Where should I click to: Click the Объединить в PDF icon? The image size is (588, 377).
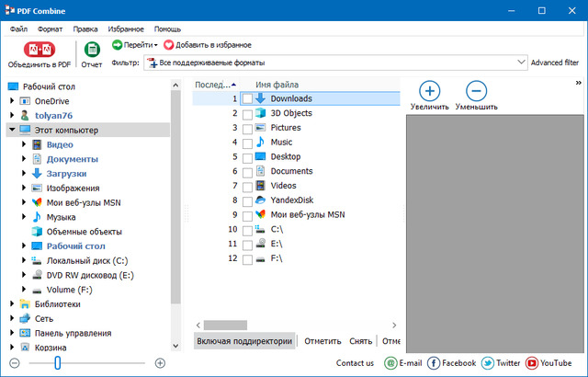[x=39, y=50]
